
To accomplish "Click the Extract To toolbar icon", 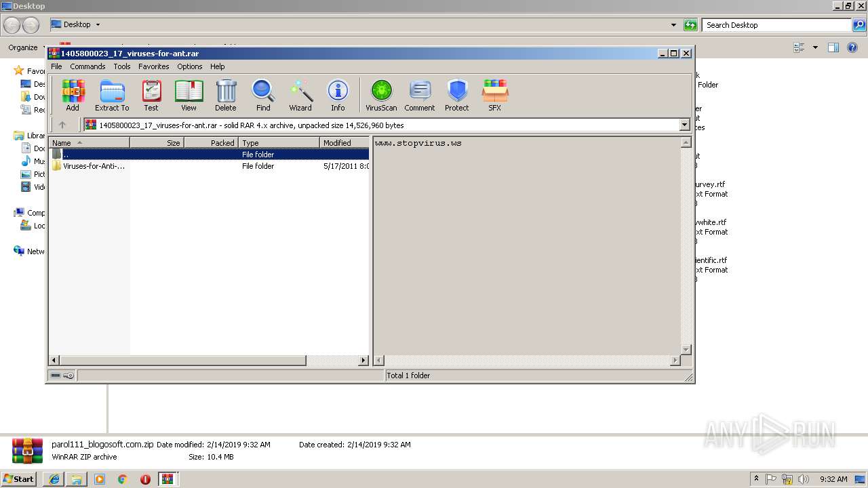I will point(112,95).
